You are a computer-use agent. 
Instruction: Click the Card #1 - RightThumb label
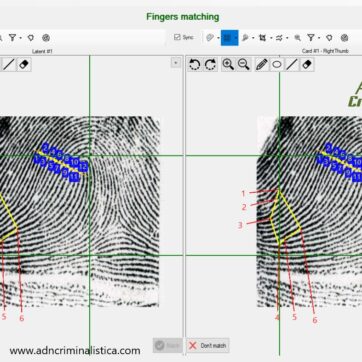pos(325,51)
